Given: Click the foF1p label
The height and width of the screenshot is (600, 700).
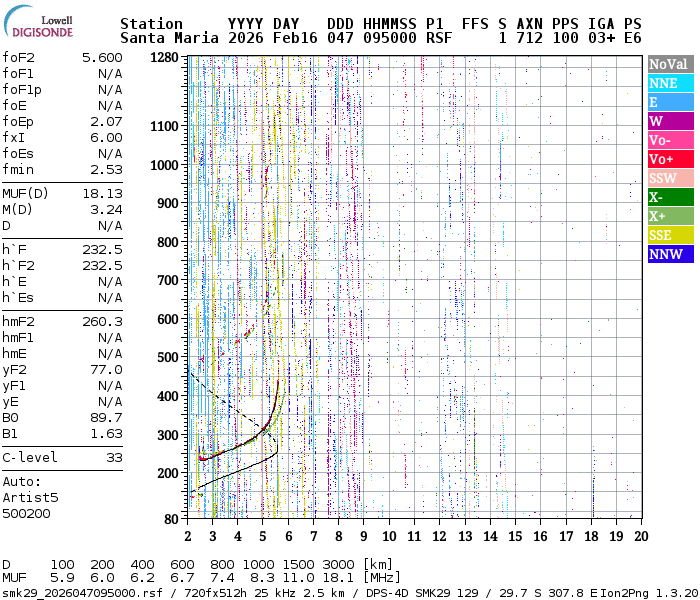Looking at the screenshot, I should [22, 90].
